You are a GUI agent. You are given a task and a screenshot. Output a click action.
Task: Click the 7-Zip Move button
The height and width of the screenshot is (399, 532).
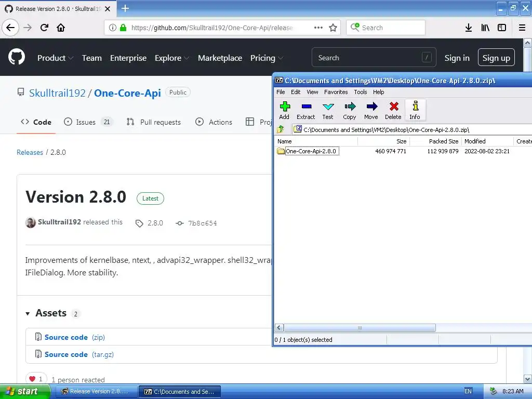click(371, 111)
